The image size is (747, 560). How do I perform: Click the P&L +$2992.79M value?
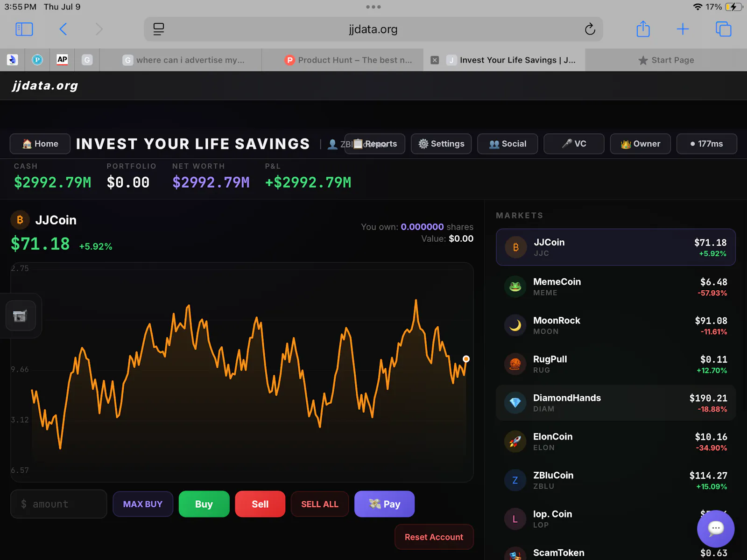click(x=308, y=182)
